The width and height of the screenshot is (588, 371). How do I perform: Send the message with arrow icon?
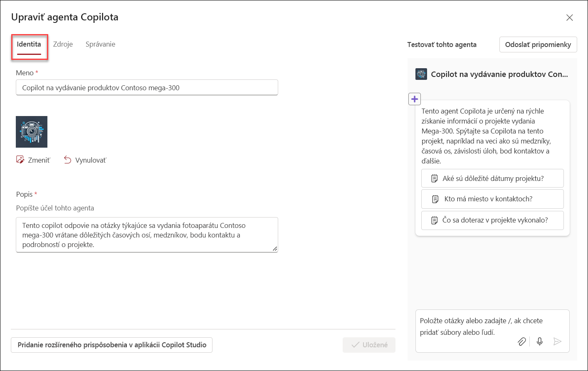coord(558,341)
